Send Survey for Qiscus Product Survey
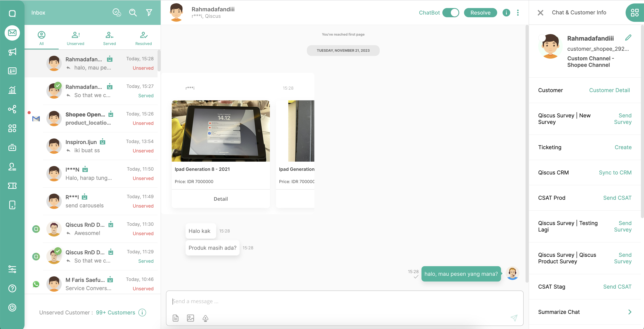 tap(623, 258)
